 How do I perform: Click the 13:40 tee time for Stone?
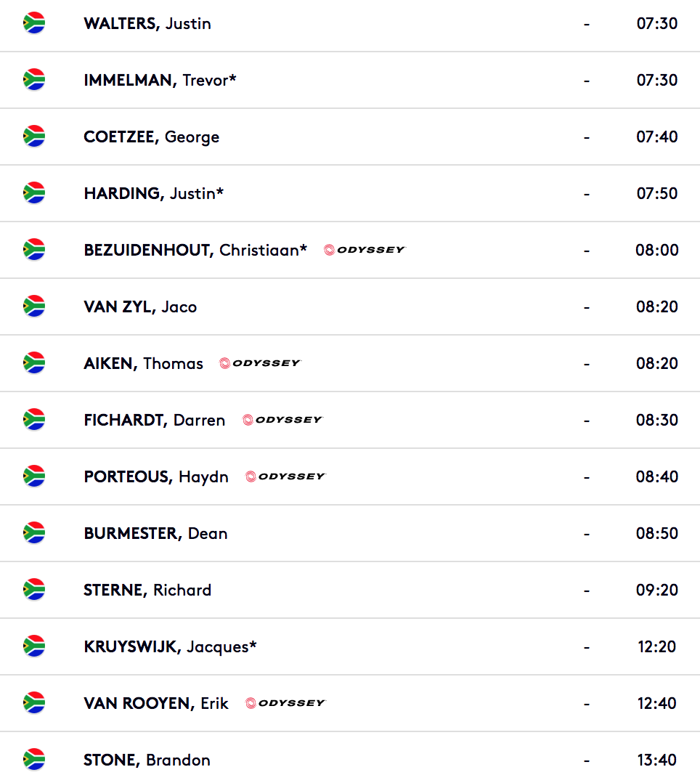click(657, 760)
